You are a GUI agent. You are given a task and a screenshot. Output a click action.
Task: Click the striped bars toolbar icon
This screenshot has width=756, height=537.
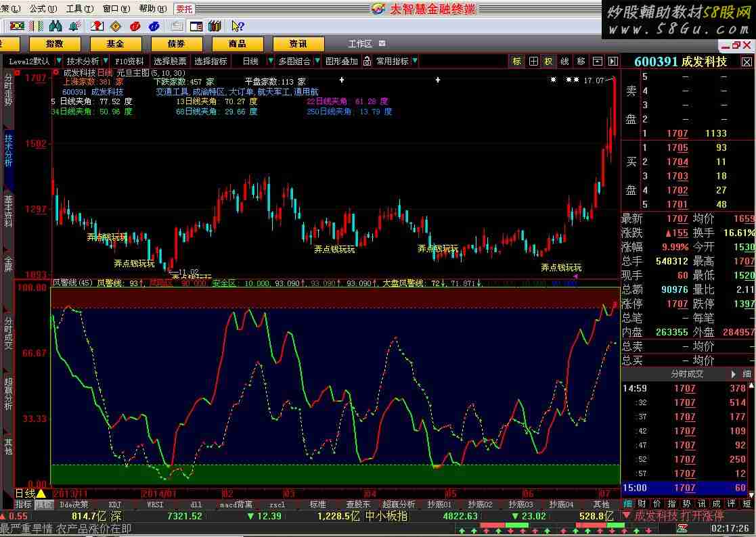coord(36,26)
